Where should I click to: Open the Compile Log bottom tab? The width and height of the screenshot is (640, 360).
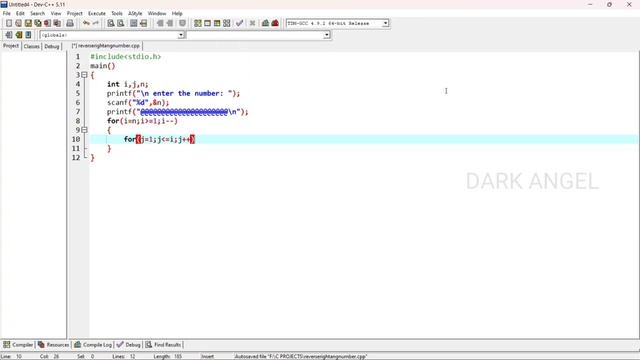click(x=93, y=345)
